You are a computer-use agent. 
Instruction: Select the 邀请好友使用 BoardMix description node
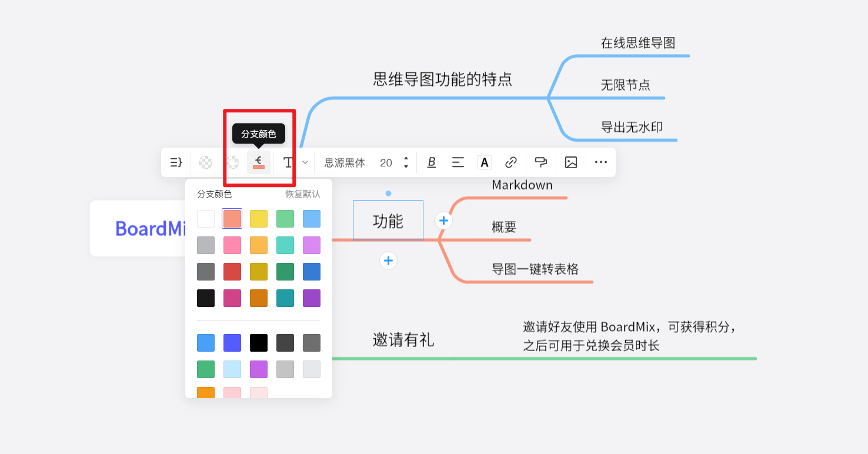click(x=630, y=336)
